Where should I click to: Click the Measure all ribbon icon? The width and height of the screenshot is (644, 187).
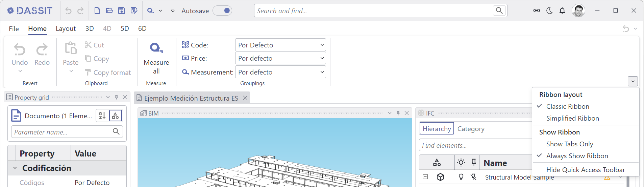[x=156, y=48]
